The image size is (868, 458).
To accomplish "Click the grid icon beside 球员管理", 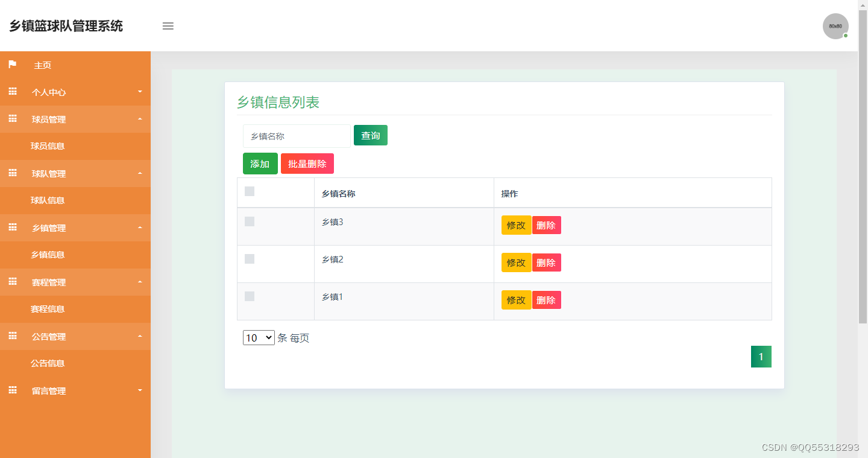I will (x=13, y=119).
